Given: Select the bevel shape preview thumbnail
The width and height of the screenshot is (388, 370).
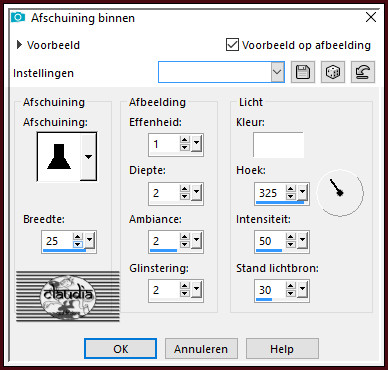Looking at the screenshot, I should click(59, 157).
